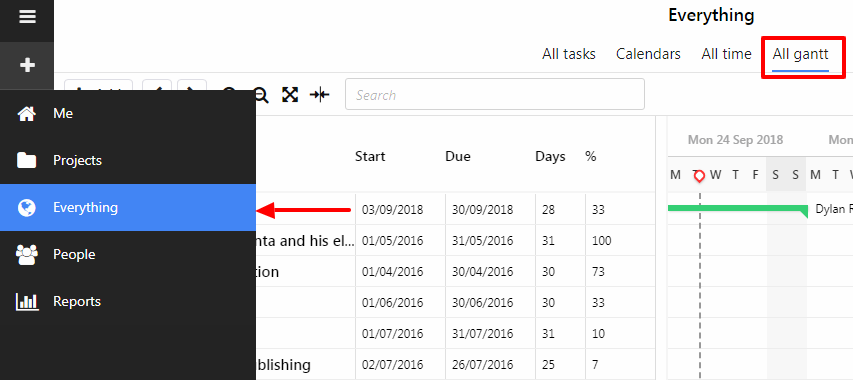Click the due date 30/04/2016

(483, 272)
